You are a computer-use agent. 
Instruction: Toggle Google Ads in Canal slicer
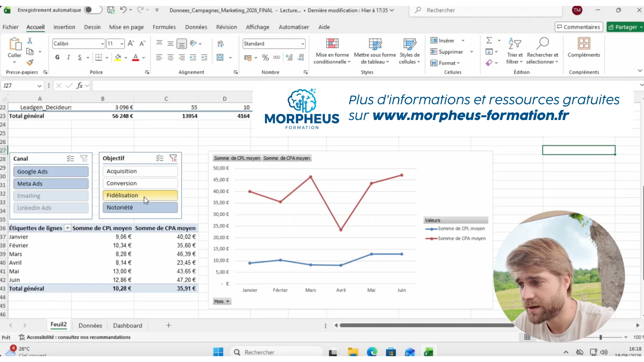[x=51, y=172]
